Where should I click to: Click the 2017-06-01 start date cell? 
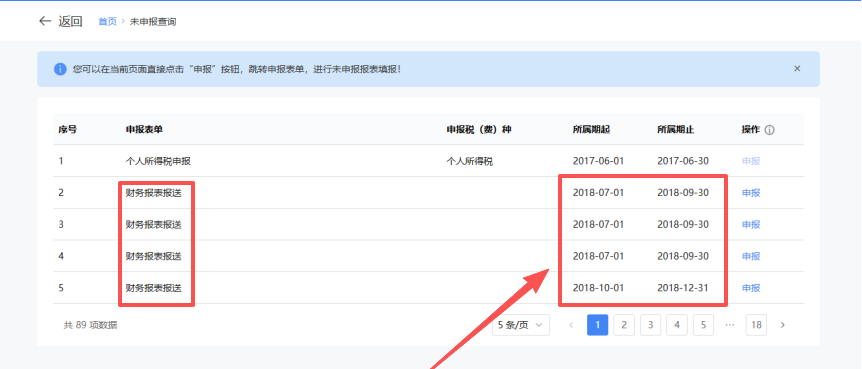[599, 161]
